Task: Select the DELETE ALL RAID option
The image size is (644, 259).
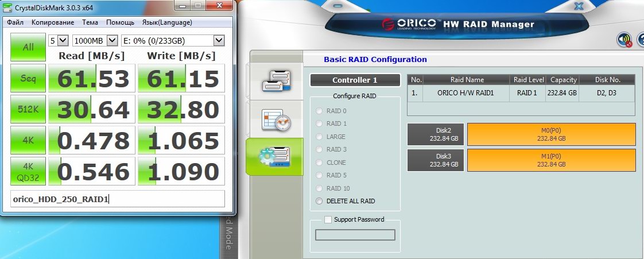Action: [319, 201]
